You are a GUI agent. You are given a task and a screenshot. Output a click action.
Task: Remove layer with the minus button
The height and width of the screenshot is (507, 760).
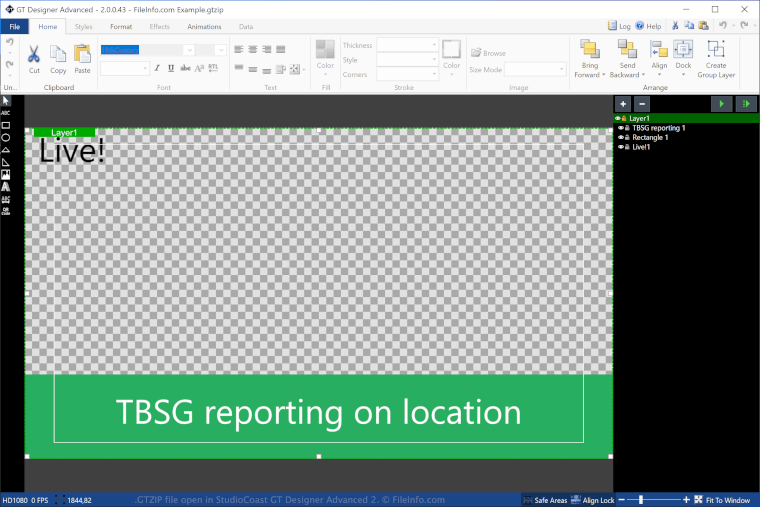click(642, 104)
